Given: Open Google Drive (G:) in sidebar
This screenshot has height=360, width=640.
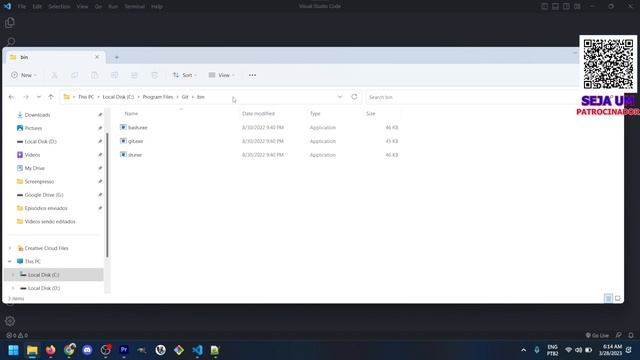Looking at the screenshot, I should click(x=44, y=195).
